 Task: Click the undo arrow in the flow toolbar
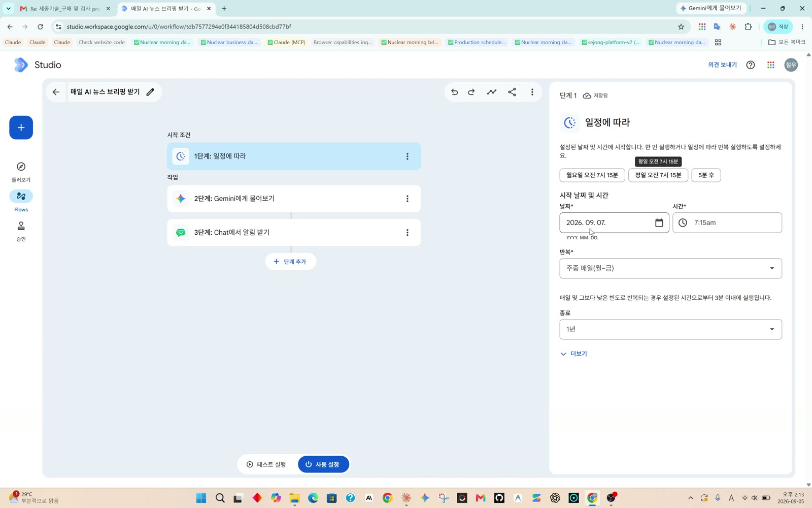click(x=454, y=92)
